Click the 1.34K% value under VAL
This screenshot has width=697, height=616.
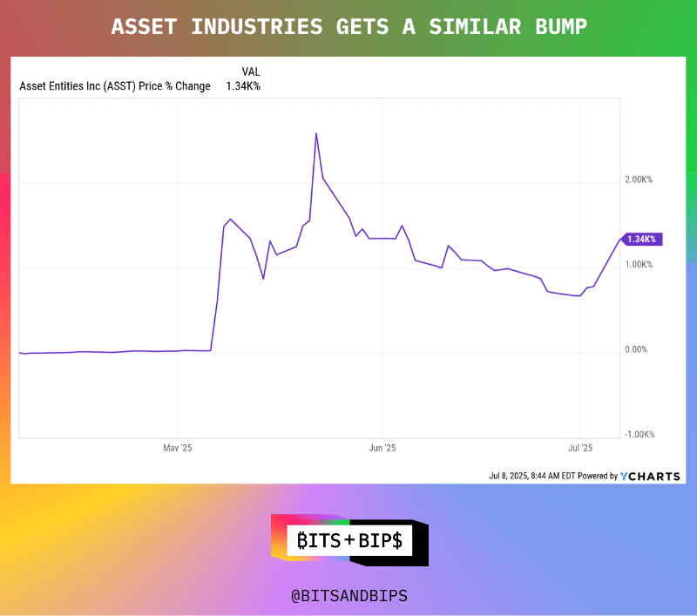click(x=243, y=85)
